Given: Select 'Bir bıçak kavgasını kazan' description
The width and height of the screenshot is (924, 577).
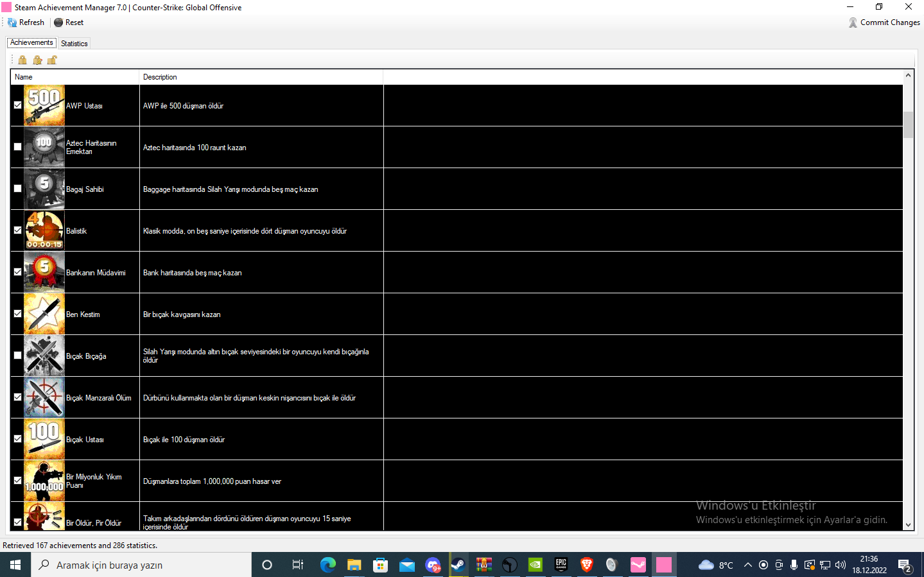Looking at the screenshot, I should click(182, 314).
